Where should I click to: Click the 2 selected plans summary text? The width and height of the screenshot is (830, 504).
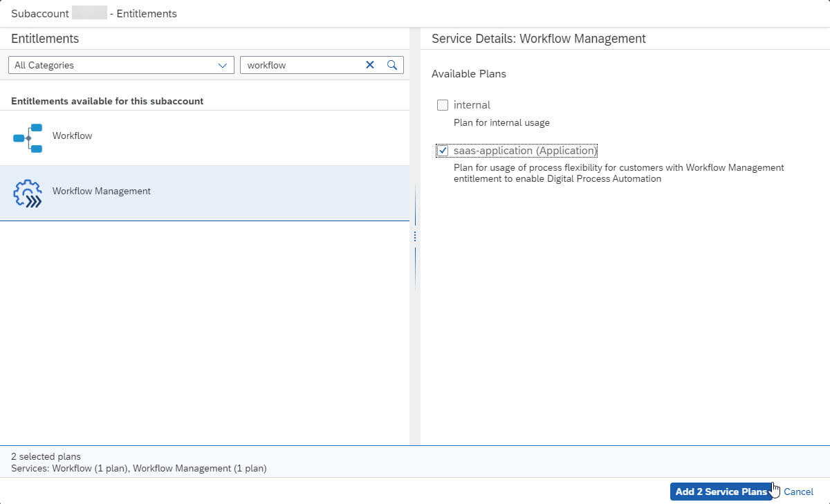pos(46,456)
